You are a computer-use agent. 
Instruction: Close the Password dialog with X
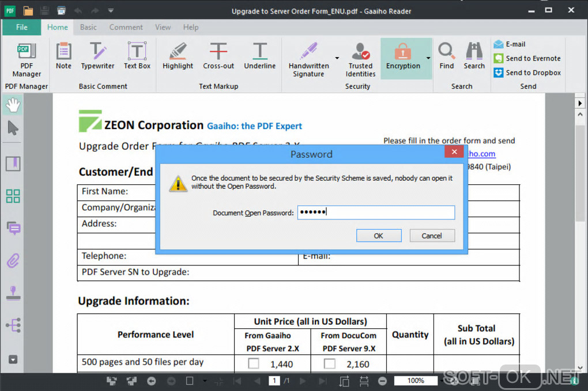click(454, 151)
